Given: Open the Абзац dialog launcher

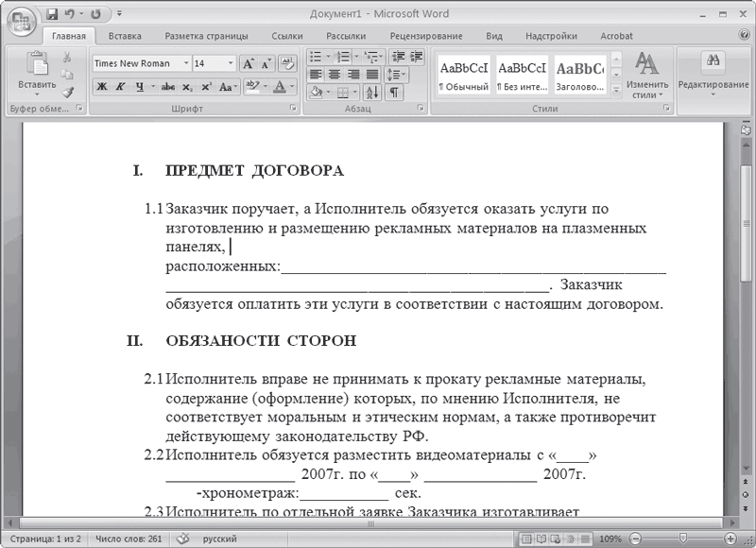Looking at the screenshot, I should [421, 108].
